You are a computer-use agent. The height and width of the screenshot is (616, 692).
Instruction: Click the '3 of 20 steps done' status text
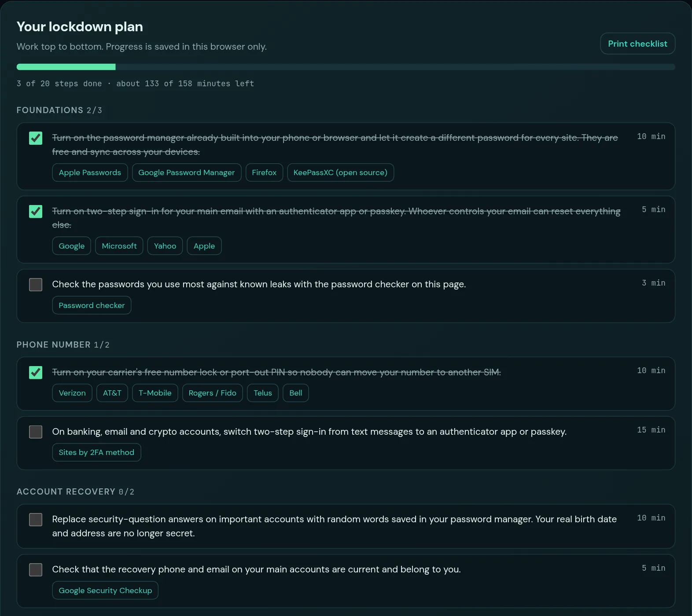click(59, 84)
